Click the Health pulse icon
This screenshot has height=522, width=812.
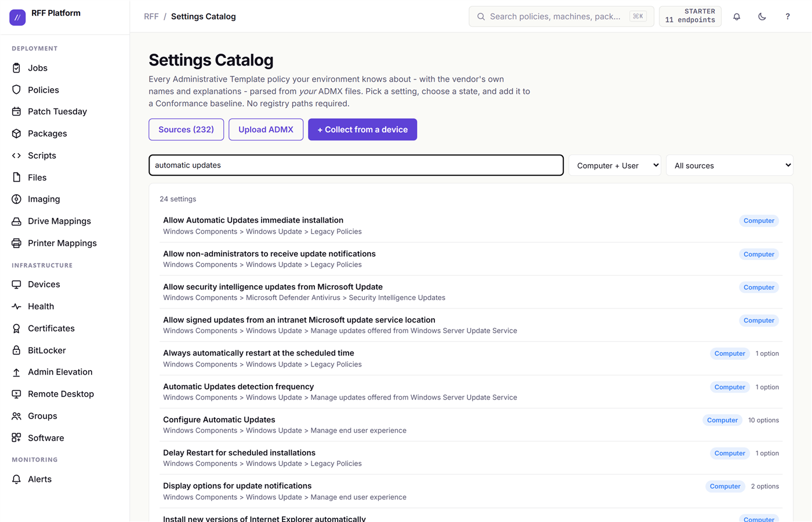(16, 306)
